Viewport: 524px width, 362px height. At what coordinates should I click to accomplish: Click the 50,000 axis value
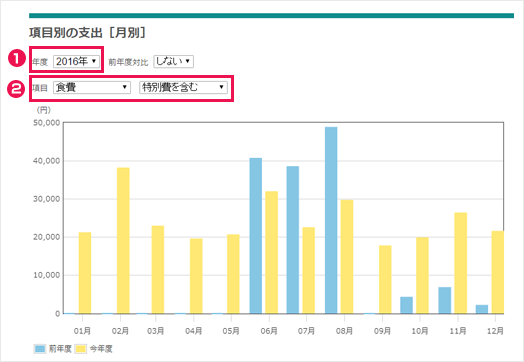tap(47, 123)
